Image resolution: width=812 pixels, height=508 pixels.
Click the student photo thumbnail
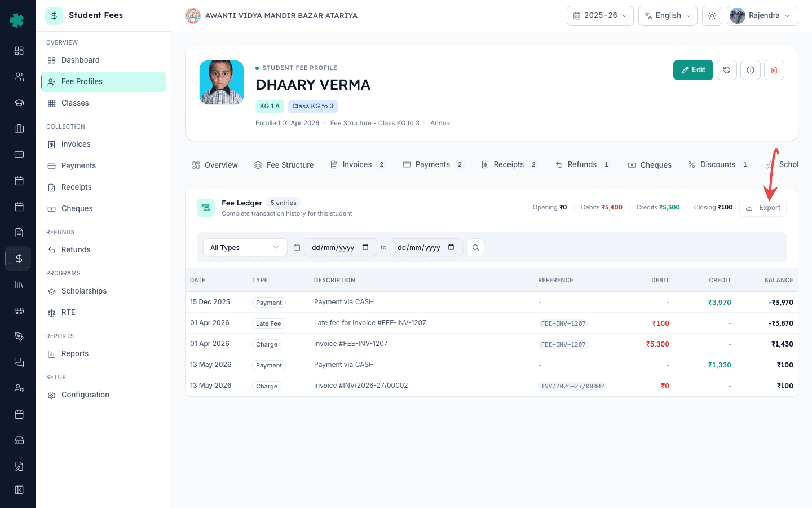[222, 82]
